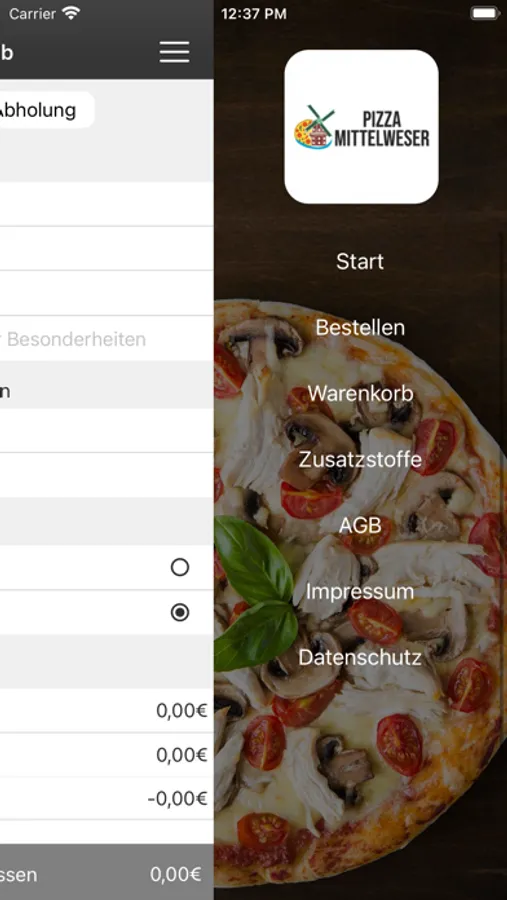Open the Bestellen menu item

(x=360, y=328)
